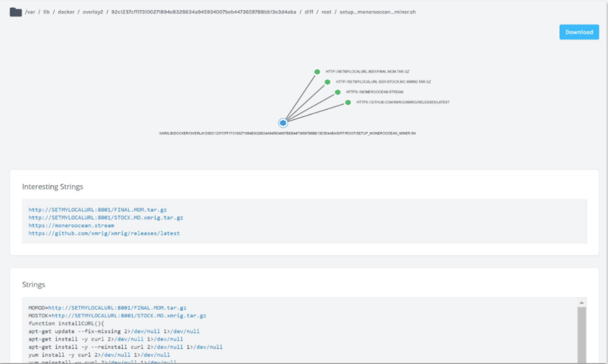
Task: Open the MOSTOK= STOCK.MO.xmrig.tar.gz link in Strings
Action: coord(129,316)
